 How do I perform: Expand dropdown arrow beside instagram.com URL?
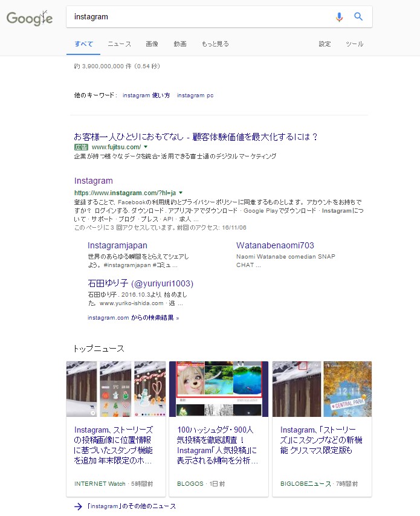point(180,193)
